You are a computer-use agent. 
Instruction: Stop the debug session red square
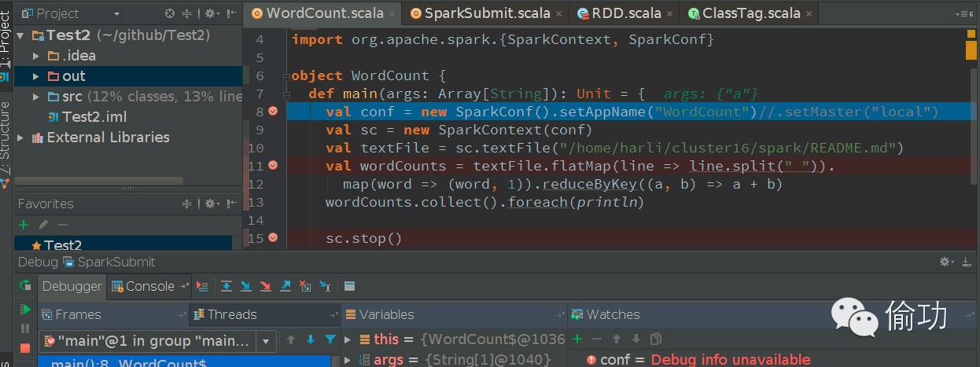click(x=25, y=347)
